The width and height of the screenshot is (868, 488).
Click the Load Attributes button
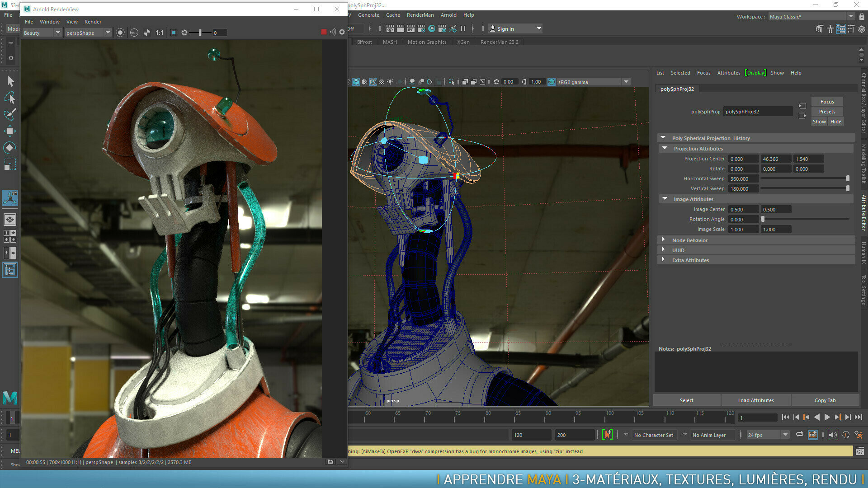[755, 400]
